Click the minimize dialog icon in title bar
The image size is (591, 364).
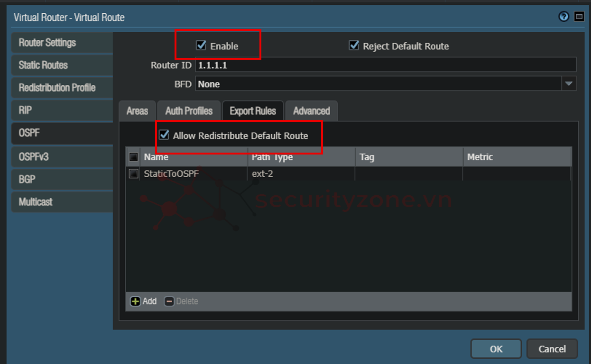tap(579, 17)
